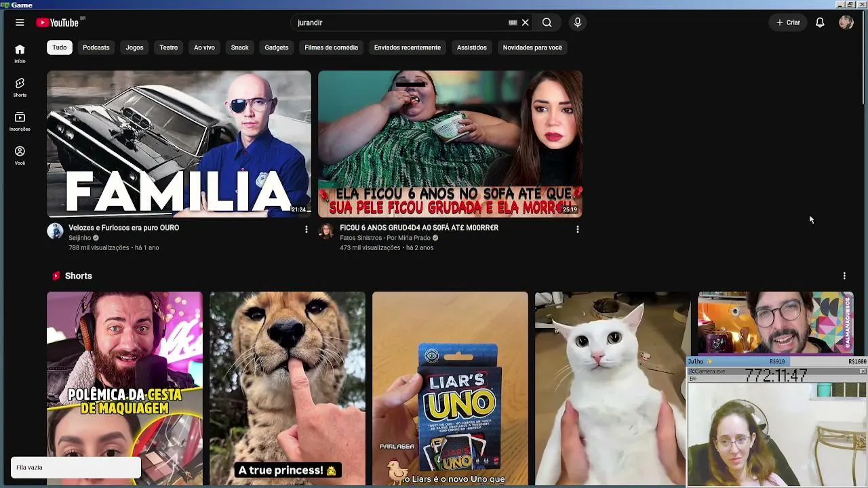Open the YouTube guide hamburger menu
Screen dimensions: 868x488
(x=20, y=22)
